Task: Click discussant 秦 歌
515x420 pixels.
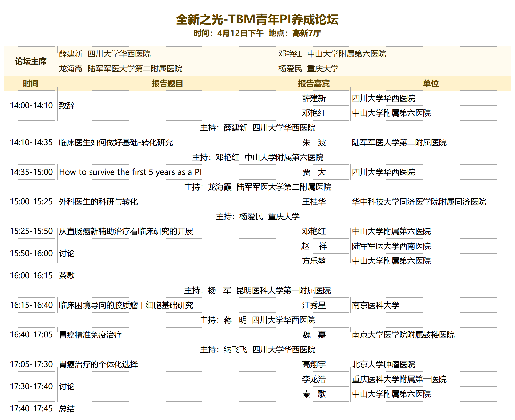Action: 314,394
